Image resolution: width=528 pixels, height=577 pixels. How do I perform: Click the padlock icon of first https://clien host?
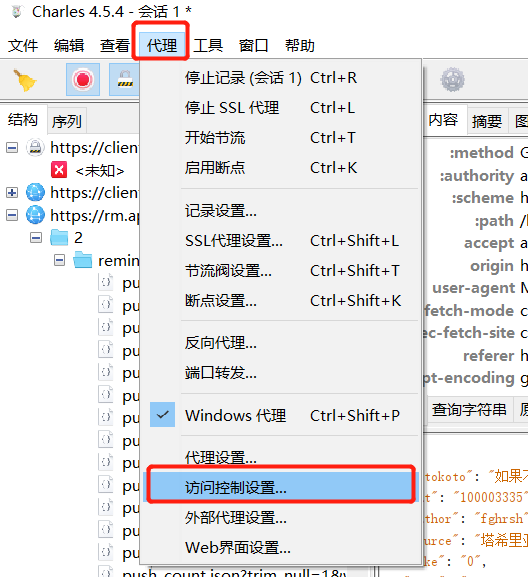(35, 148)
